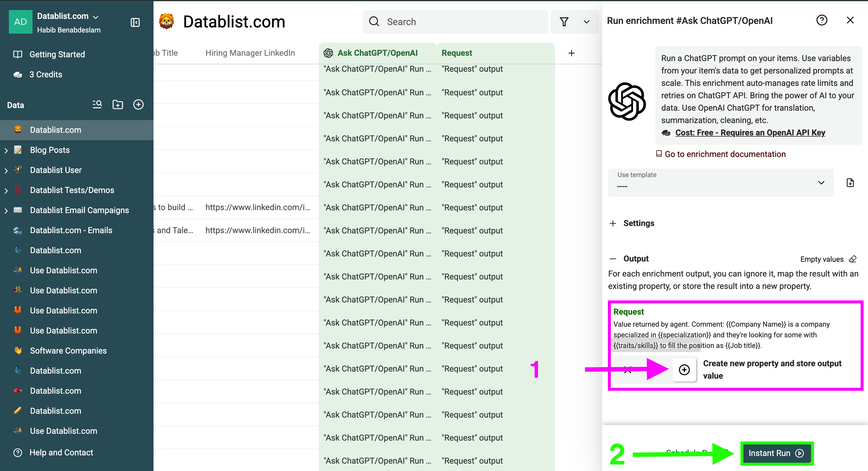Click the LinkedIn URL in the 'and Tale' row
The height and width of the screenshot is (471, 868).
[x=257, y=230]
